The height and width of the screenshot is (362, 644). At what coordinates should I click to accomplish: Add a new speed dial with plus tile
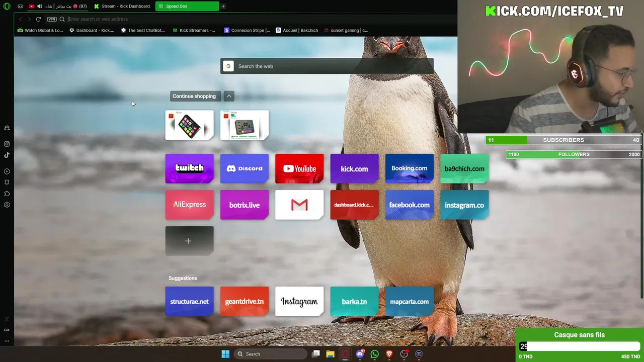coord(189,241)
